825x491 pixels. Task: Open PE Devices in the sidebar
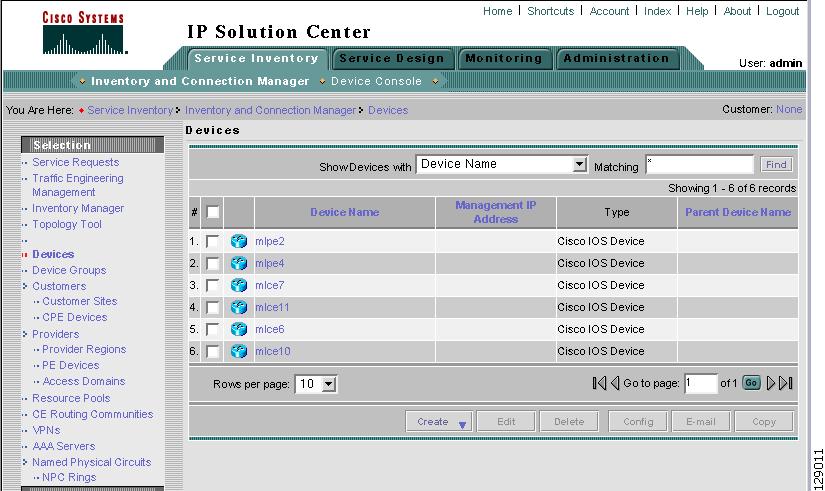(71, 365)
